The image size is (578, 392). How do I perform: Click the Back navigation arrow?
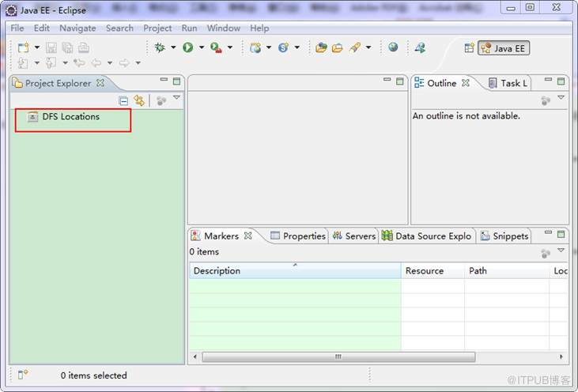pos(96,63)
